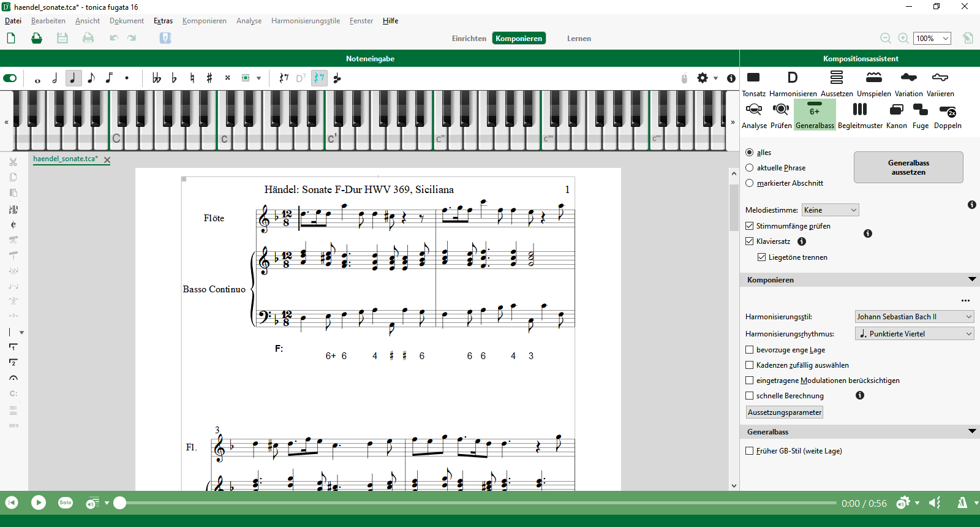
Task: Open the Tonsatz assistant tool
Action: pyautogui.click(x=753, y=84)
